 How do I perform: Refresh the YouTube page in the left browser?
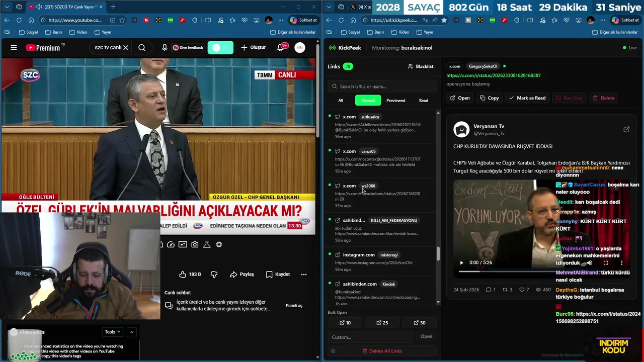19,20
